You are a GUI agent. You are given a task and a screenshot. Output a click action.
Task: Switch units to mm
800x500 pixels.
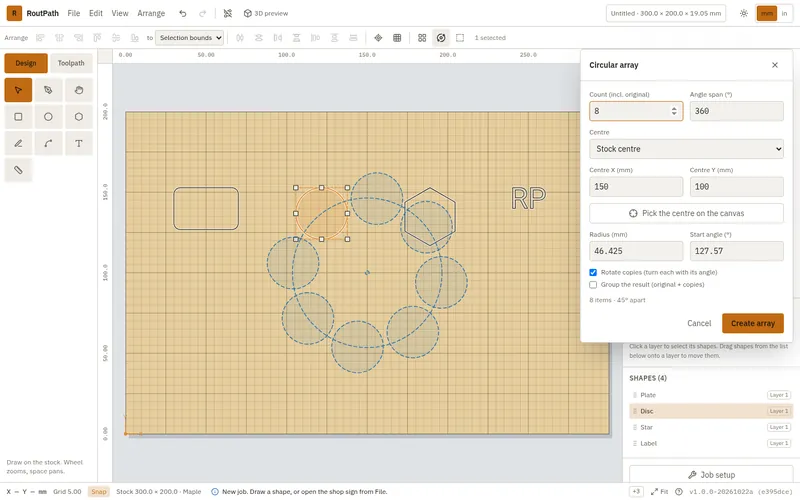[767, 13]
